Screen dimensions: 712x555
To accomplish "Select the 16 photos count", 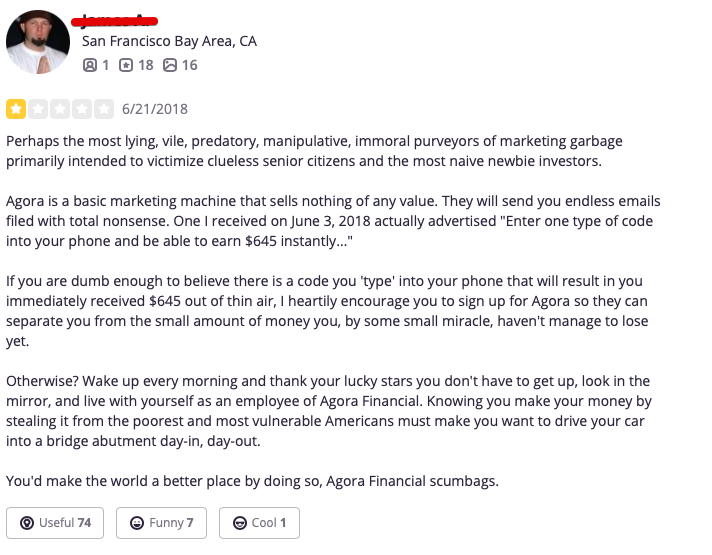I will point(190,65).
